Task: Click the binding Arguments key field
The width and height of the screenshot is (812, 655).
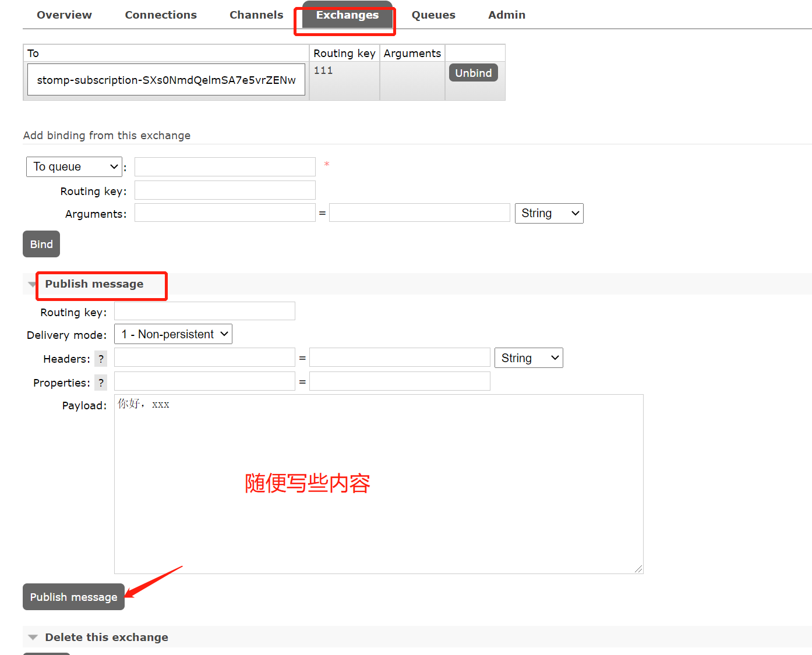Action: pyautogui.click(x=225, y=213)
